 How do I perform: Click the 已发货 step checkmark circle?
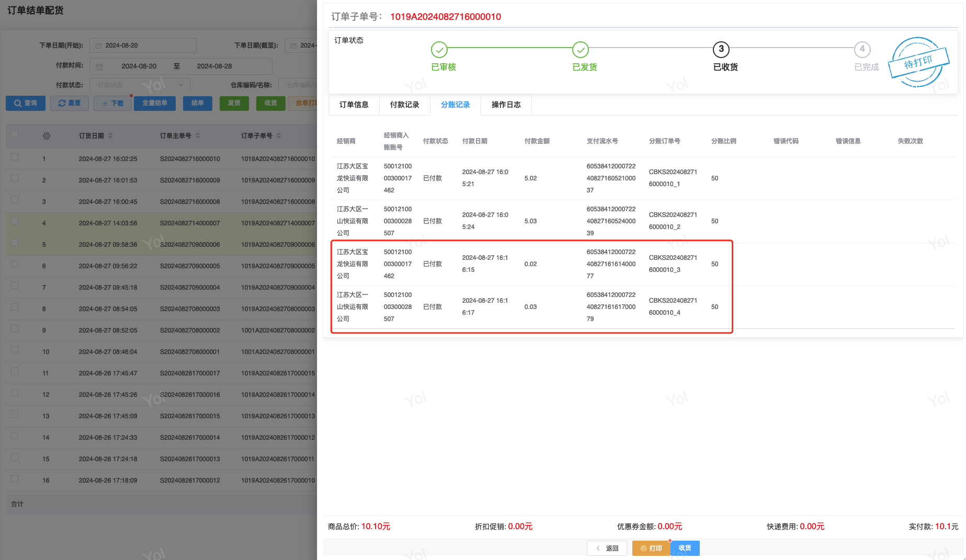[580, 50]
